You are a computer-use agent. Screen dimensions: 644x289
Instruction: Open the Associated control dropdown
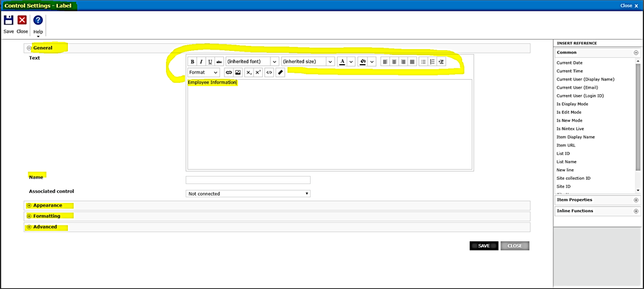248,194
